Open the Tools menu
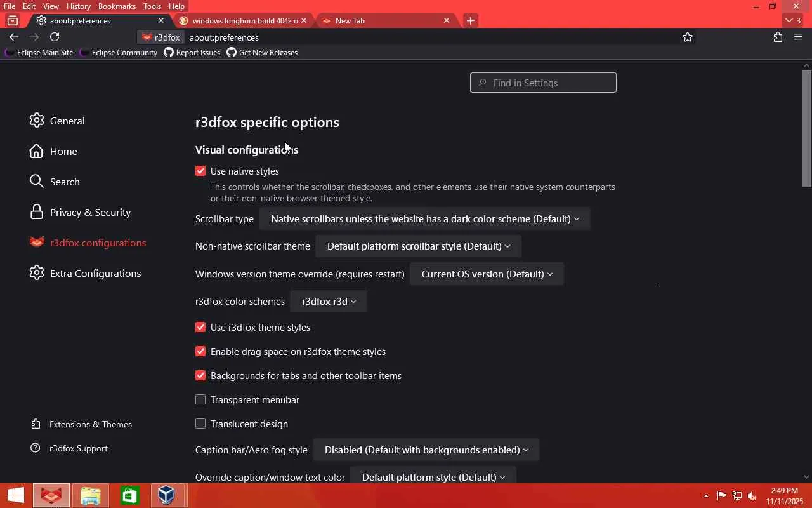 152,6
